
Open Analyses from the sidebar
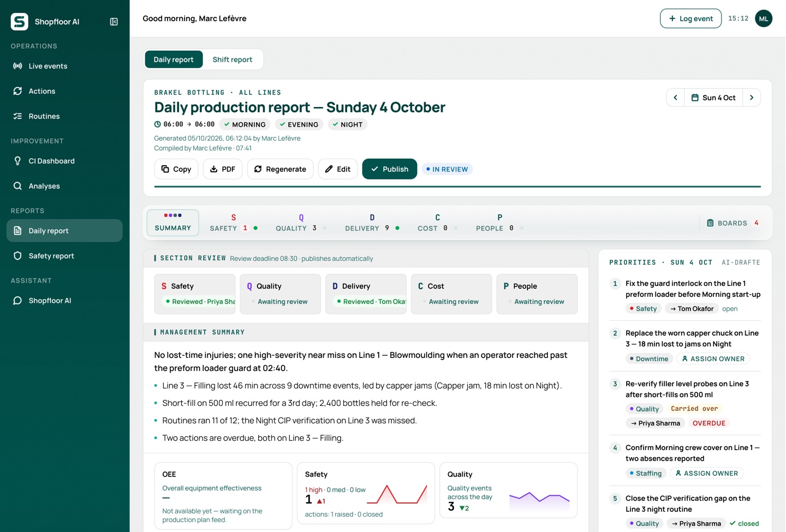64,186
